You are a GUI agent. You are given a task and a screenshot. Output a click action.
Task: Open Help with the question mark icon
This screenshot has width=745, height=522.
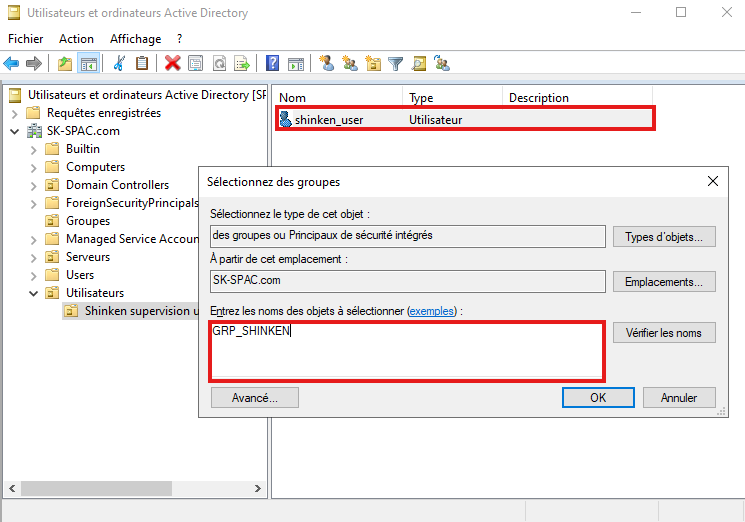tap(272, 64)
